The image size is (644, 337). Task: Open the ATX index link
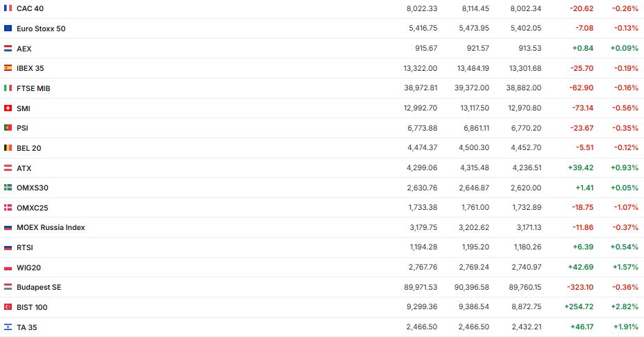coord(24,168)
